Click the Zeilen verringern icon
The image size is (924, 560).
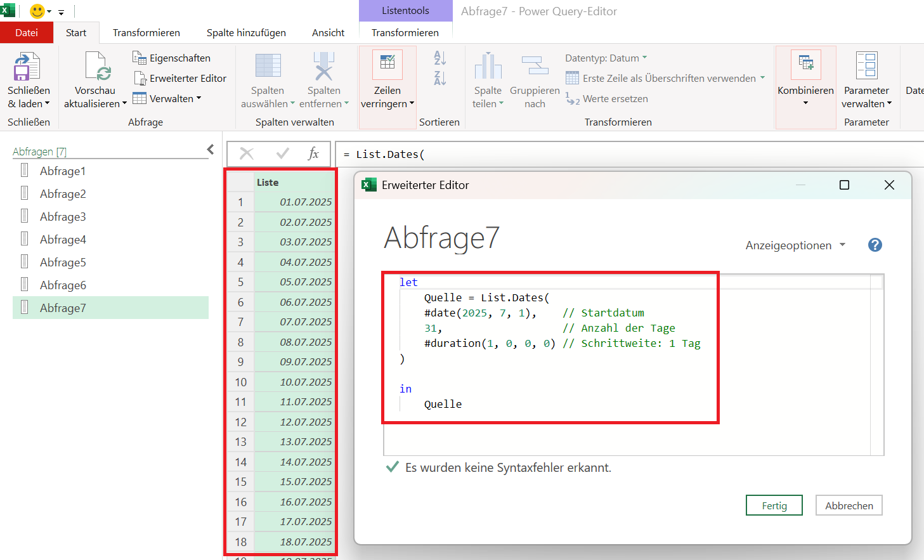click(387, 63)
